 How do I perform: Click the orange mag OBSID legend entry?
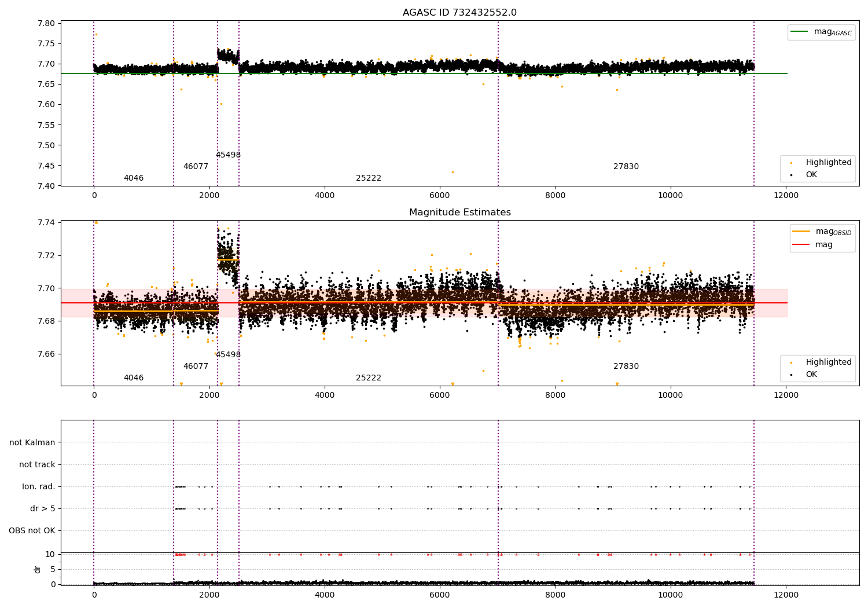tap(822, 232)
